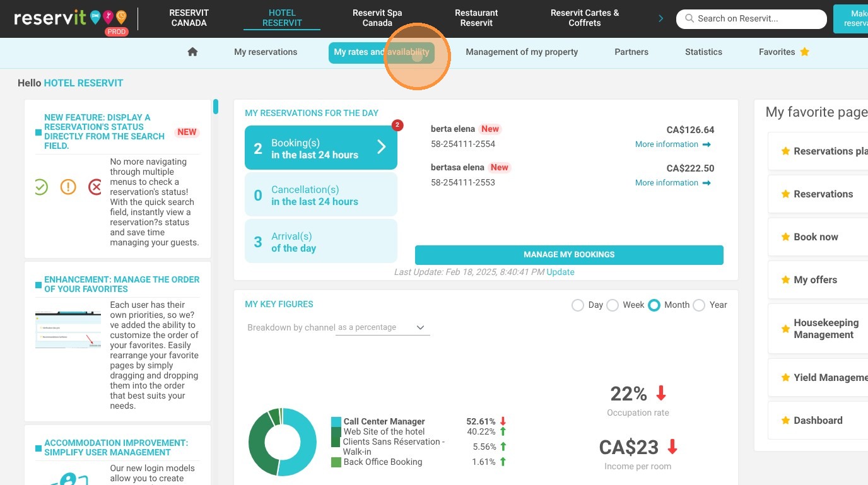Open My rates and availability menu
Screen dimensions: 868x485
(382, 53)
